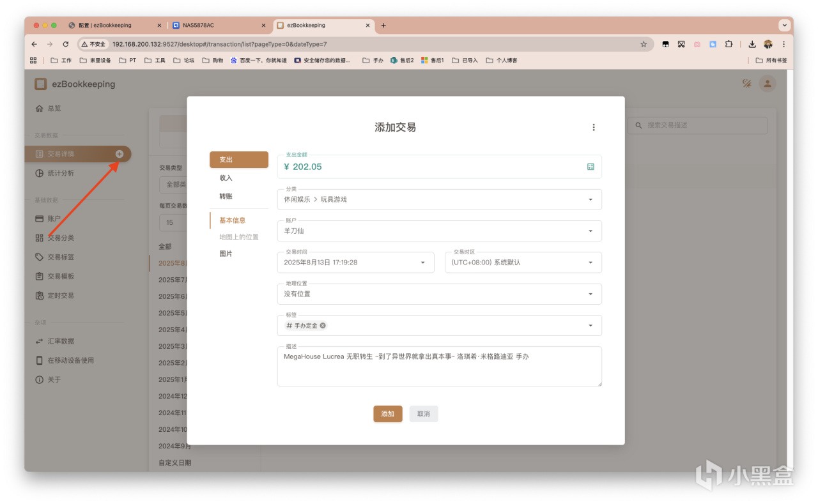Select the 转账 transaction type tab
The width and height of the screenshot is (818, 504).
coord(239,196)
